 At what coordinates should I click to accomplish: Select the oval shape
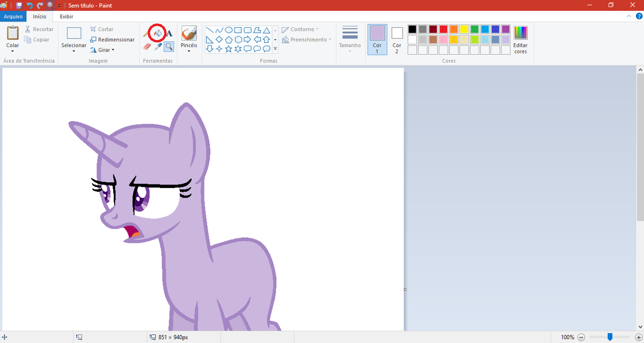coord(229,30)
